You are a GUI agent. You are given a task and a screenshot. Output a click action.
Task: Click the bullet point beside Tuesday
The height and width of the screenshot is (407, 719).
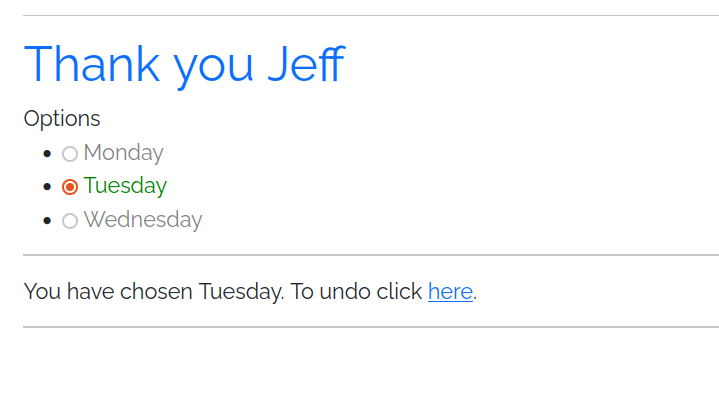(x=47, y=187)
